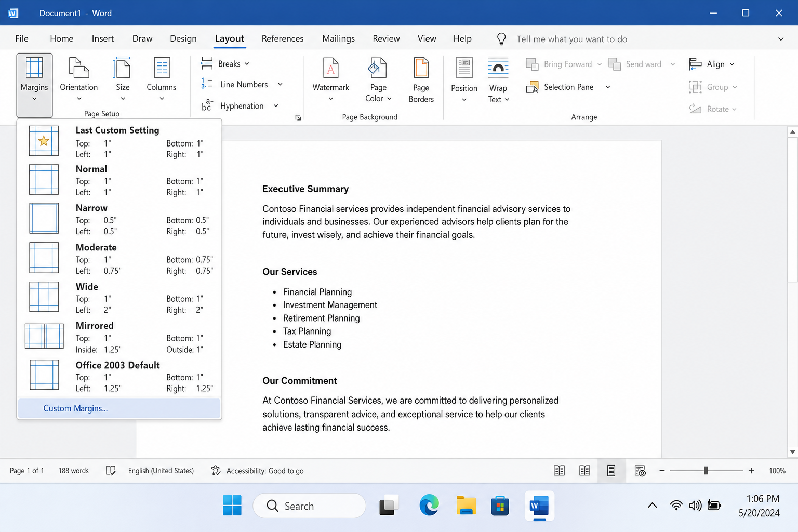Open Custom Margins dialog
The width and height of the screenshot is (798, 532).
coord(119,408)
